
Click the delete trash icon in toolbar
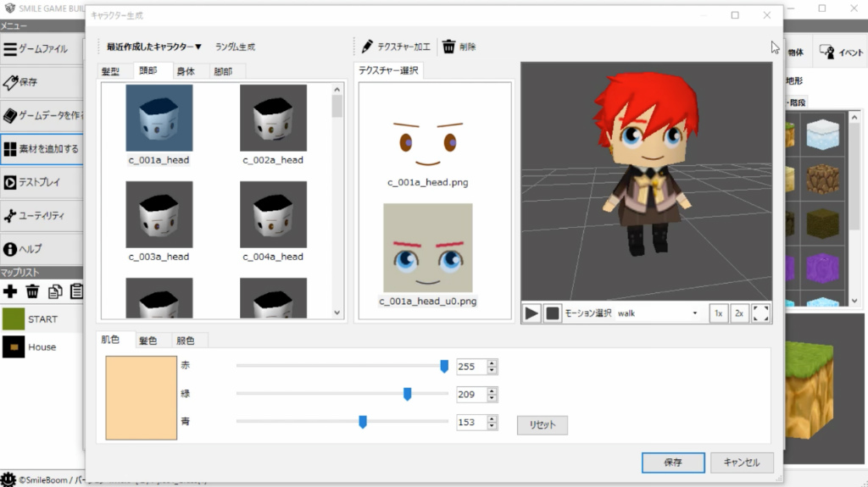[449, 47]
